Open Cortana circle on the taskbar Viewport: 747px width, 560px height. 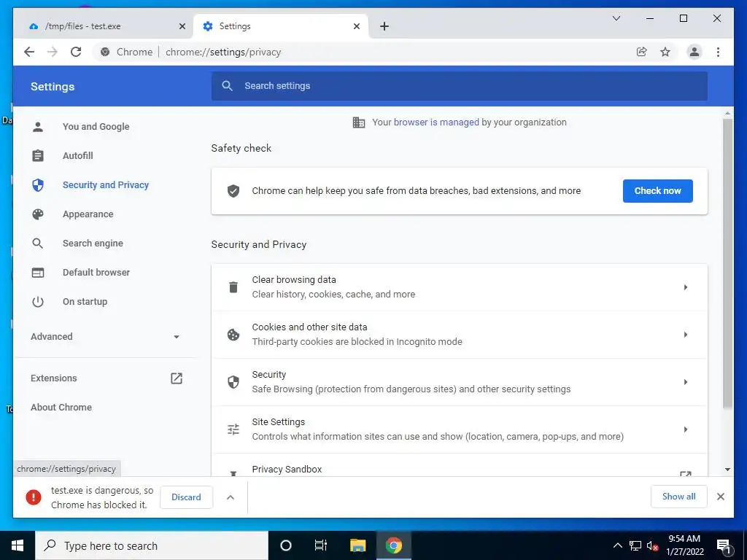285,545
